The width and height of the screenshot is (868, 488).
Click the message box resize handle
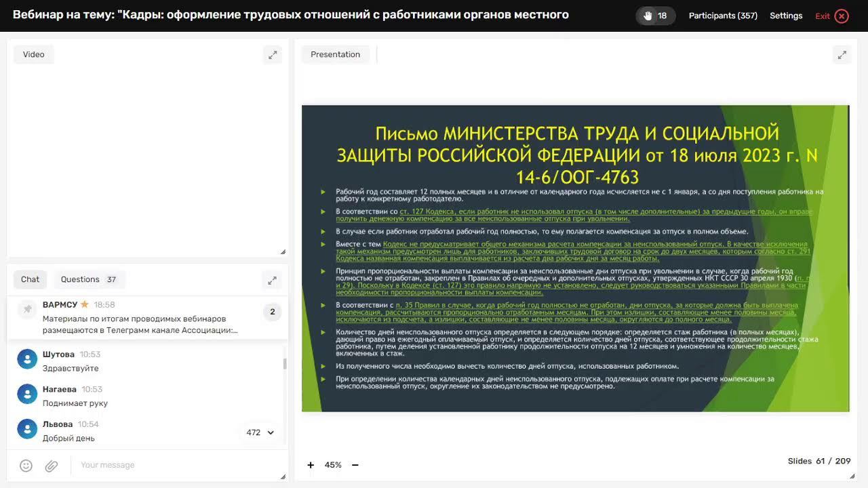(282, 476)
